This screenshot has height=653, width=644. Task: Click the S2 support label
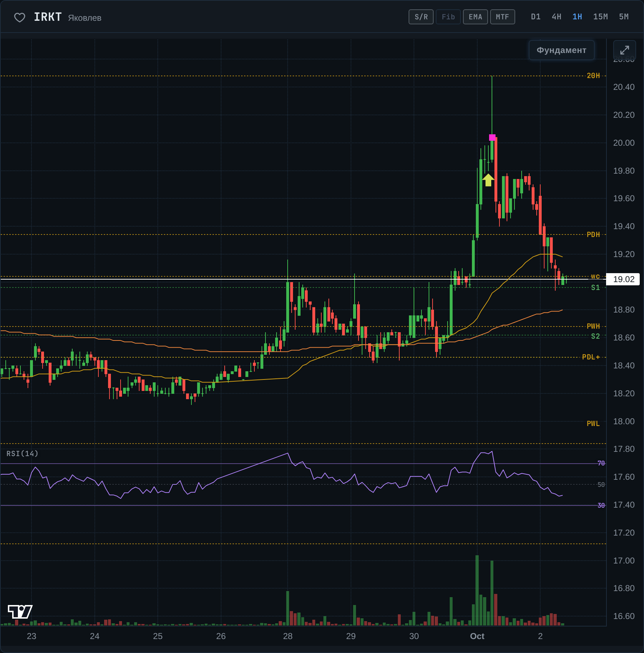click(595, 336)
